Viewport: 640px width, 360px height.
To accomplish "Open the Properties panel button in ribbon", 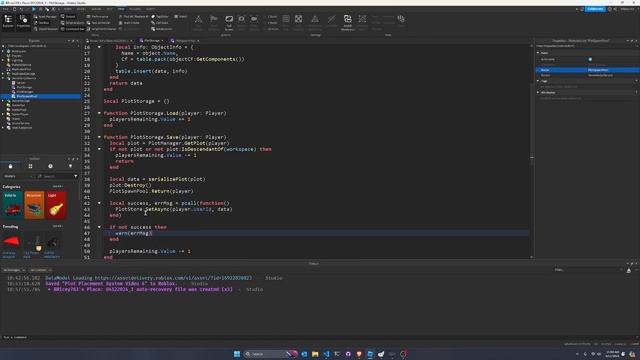I will click(x=23, y=21).
